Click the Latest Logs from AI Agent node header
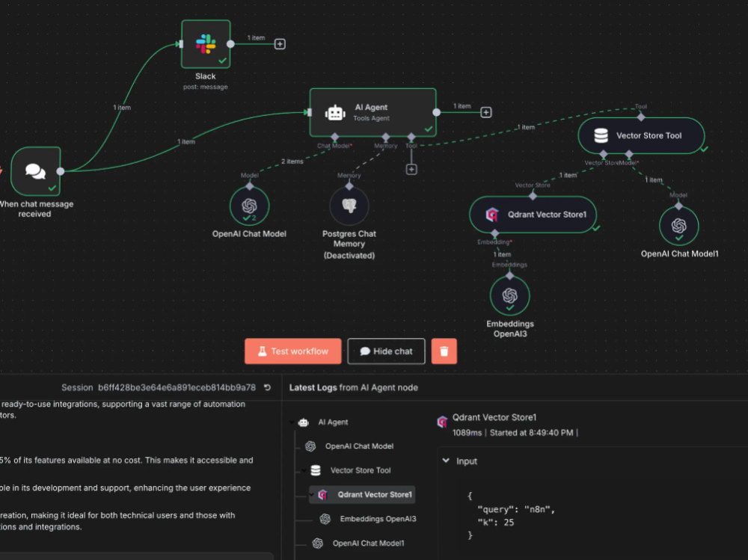This screenshot has height=560, width=748. [354, 388]
